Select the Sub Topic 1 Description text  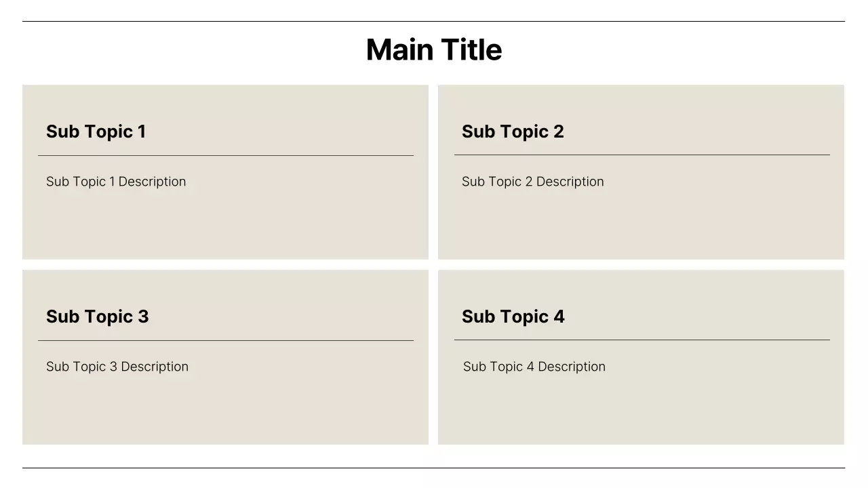coord(116,182)
